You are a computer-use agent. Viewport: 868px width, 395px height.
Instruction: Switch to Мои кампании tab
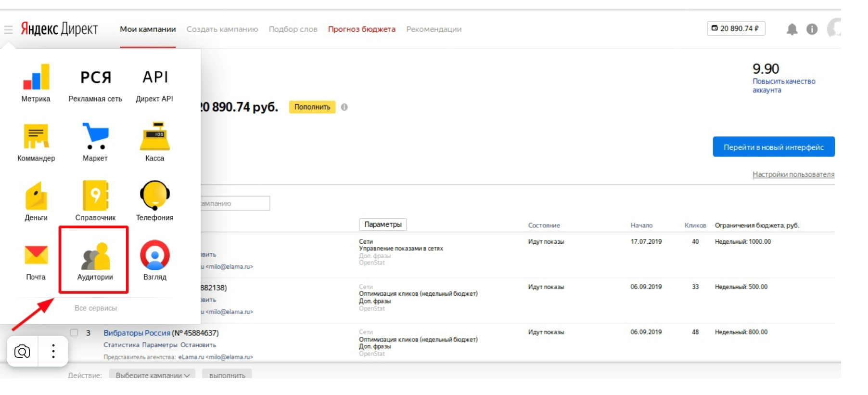(148, 29)
